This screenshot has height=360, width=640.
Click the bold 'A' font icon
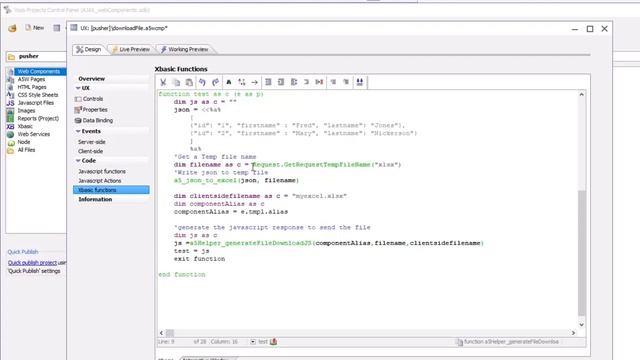229,82
